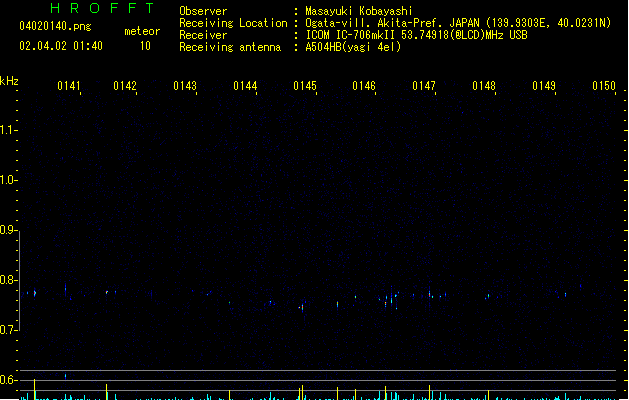Viewport: 629px width, 400px height.
Task: Click the Receiving Location label
Action: (x=233, y=23)
